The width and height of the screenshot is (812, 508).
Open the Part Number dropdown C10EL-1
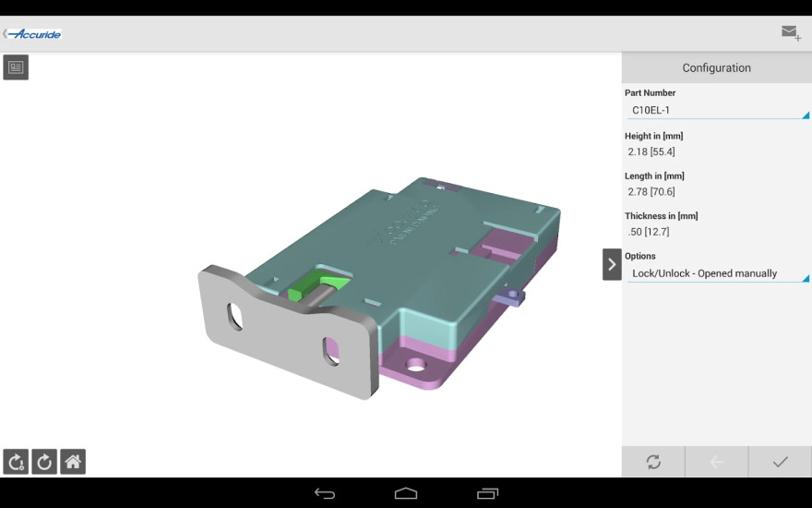[716, 111]
